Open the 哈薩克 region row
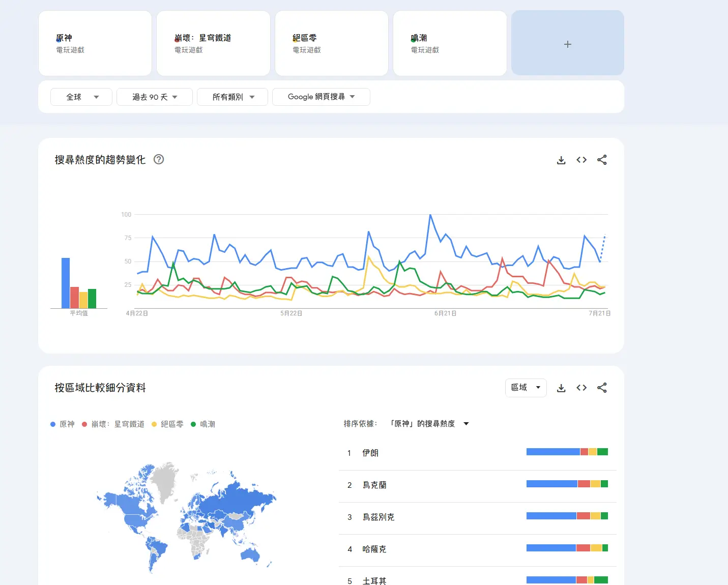 (478, 550)
